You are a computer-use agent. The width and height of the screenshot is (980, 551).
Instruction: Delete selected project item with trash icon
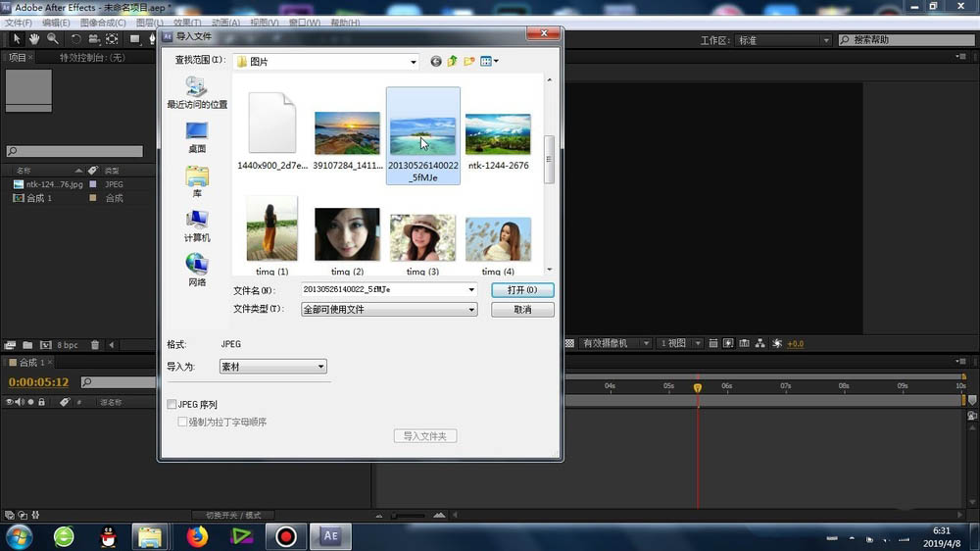95,344
